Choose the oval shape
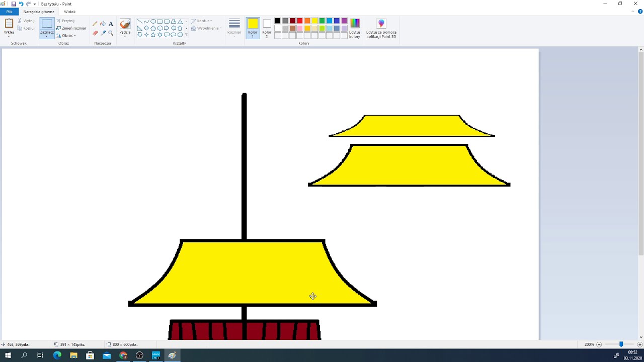 [x=153, y=22]
